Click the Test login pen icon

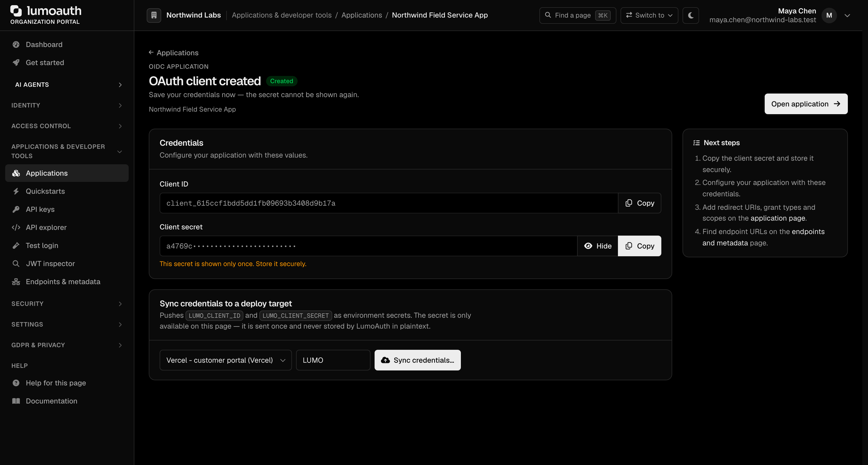tap(16, 246)
